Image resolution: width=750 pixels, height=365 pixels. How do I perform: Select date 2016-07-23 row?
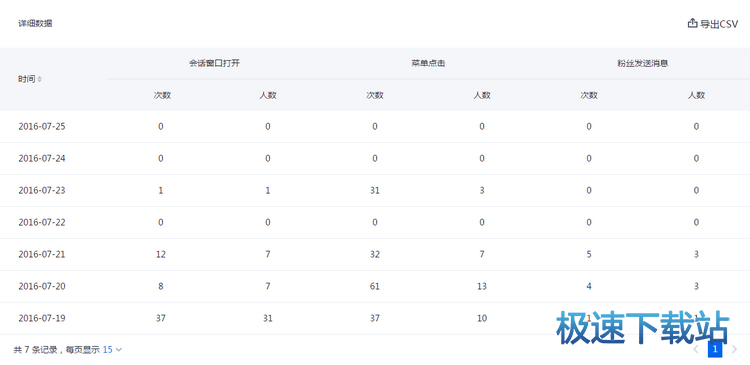coord(375,190)
